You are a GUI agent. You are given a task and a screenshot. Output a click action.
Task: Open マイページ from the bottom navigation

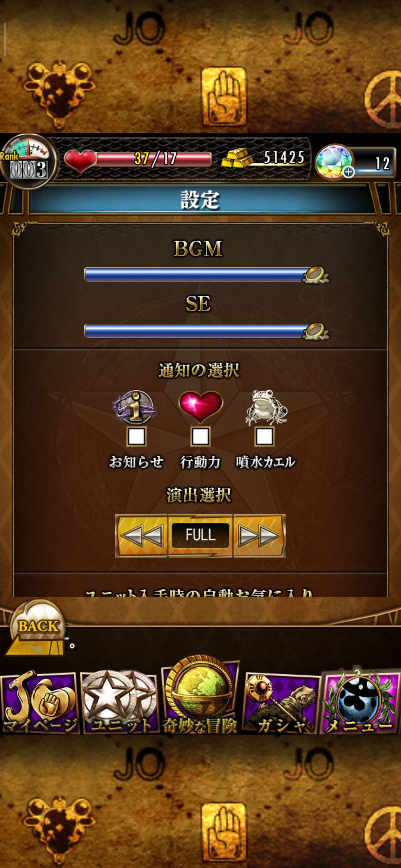[x=40, y=702]
